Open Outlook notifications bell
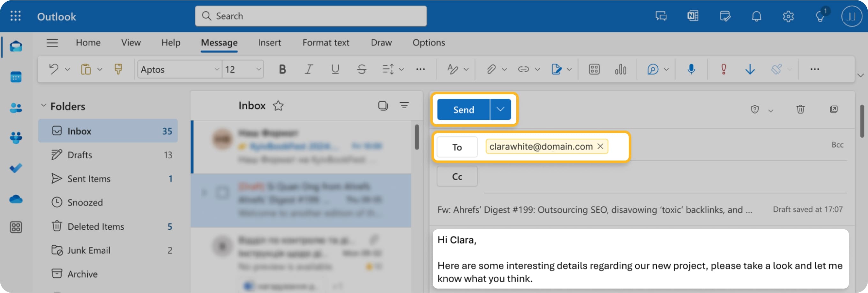 pyautogui.click(x=756, y=16)
